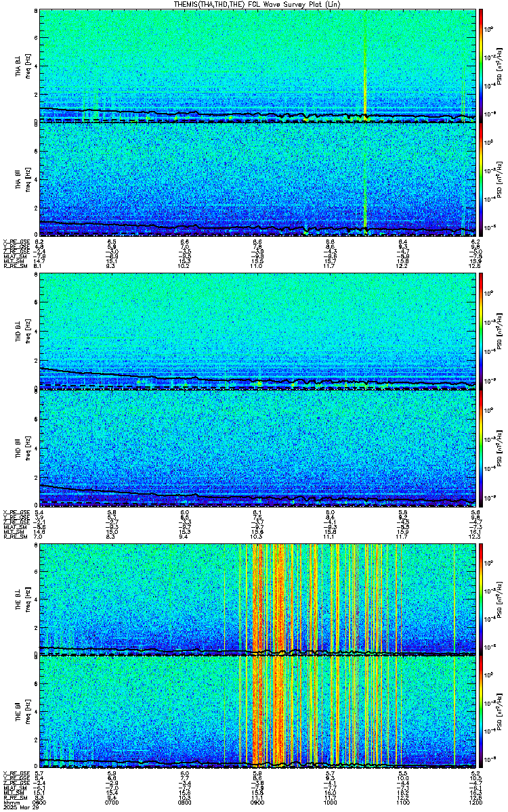508x812 pixels.
Task: Click the X_RE_GSE row label under THA panels
Action: (x=14, y=241)
